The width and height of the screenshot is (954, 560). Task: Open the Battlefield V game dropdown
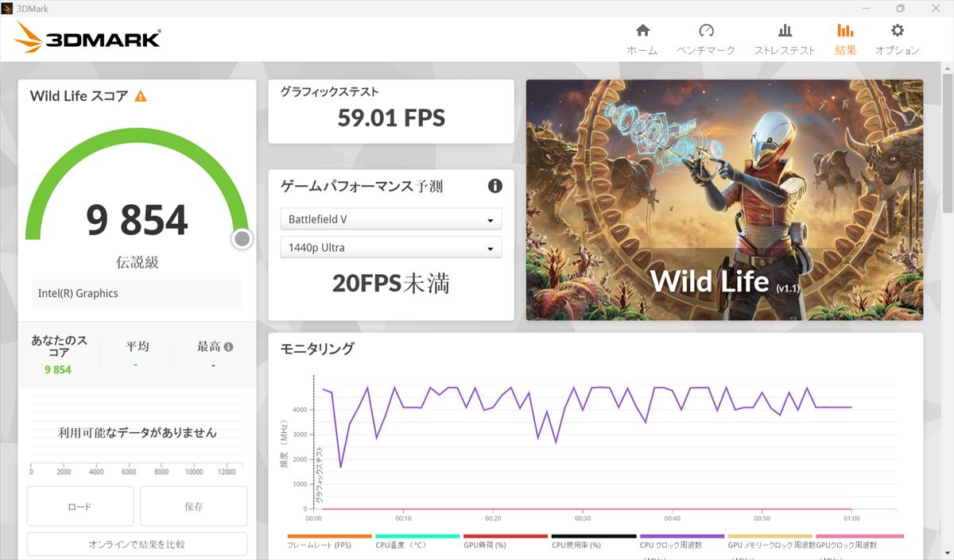[390, 219]
